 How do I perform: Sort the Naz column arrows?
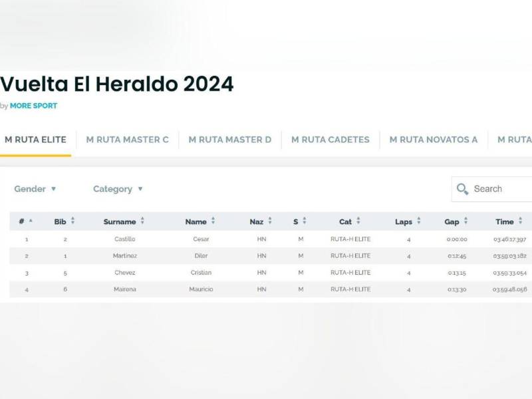pos(269,221)
